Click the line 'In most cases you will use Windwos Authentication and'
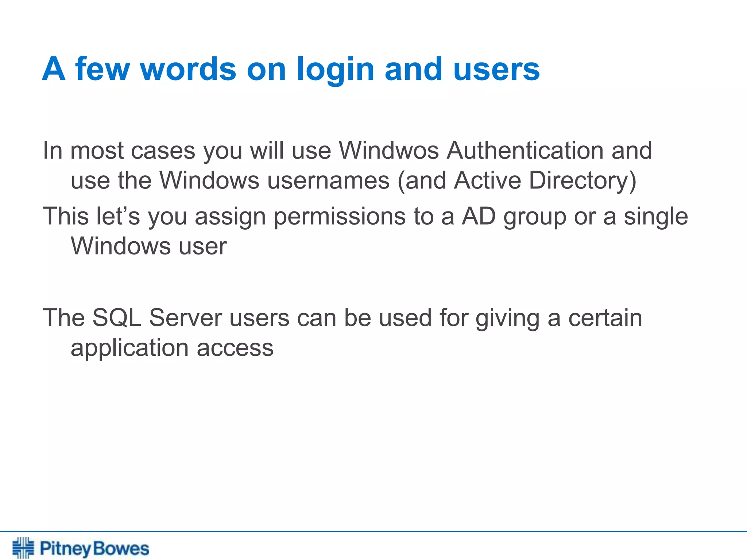Screen dimensions: 747x560 pos(347,151)
